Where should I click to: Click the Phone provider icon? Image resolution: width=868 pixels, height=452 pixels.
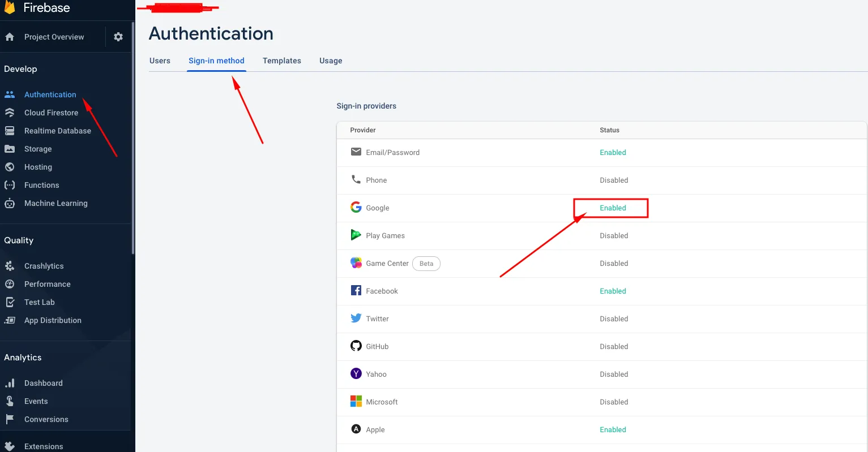356,179
